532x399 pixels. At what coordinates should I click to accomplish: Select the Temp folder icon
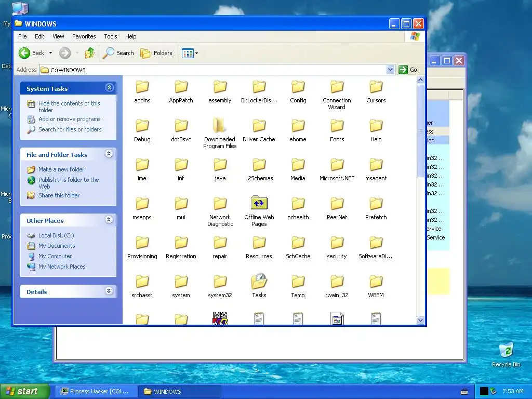298,282
